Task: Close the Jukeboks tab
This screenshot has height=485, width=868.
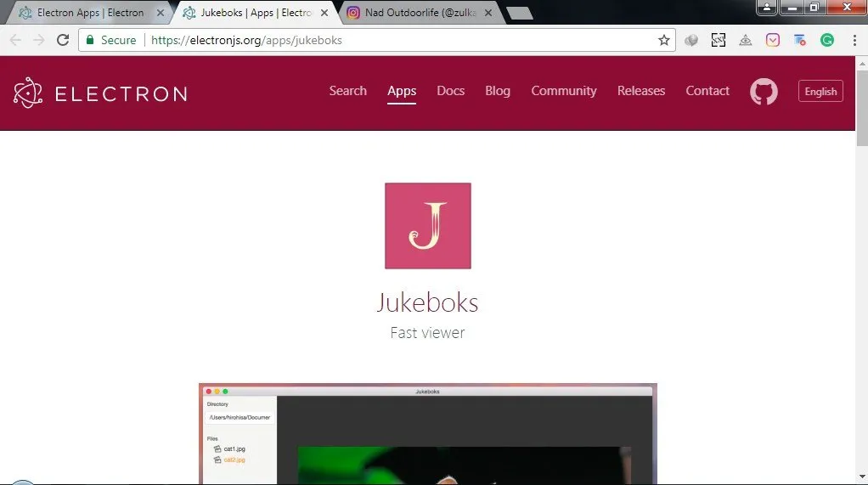Action: click(324, 13)
